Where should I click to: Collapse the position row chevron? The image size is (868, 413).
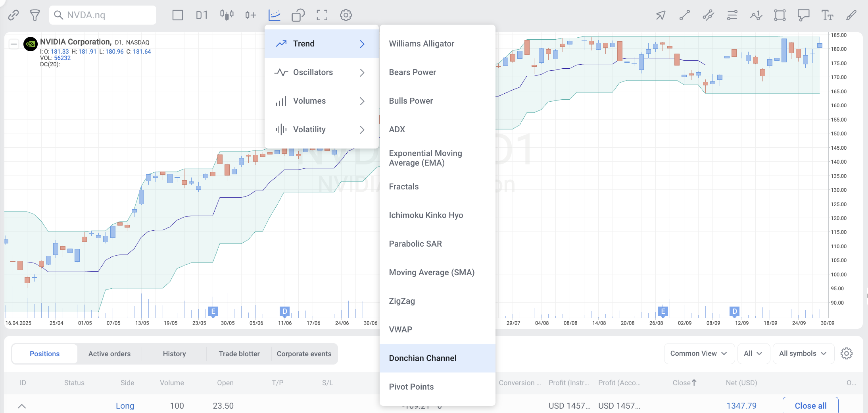(x=22, y=406)
